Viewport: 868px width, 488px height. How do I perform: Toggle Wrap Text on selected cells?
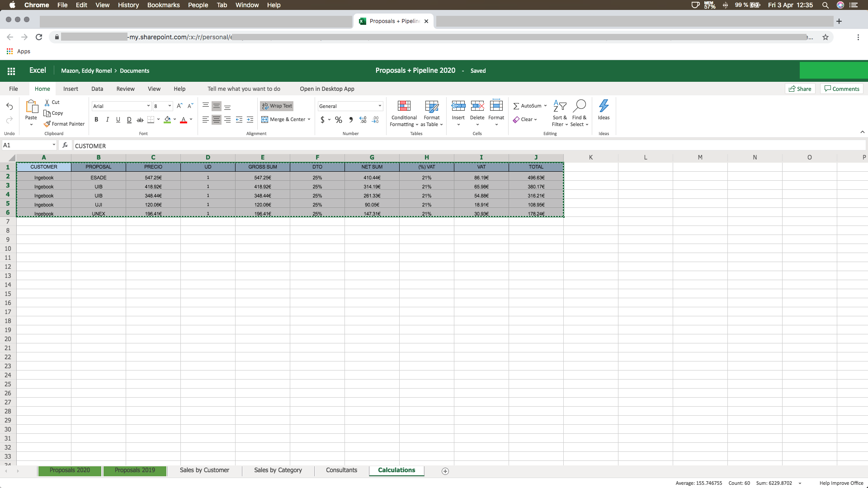click(x=277, y=106)
